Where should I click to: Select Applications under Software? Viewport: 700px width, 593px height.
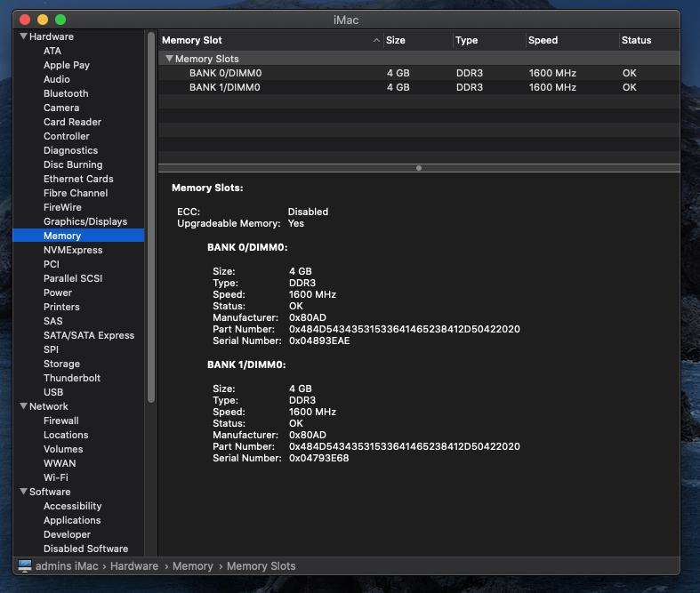[x=72, y=520]
